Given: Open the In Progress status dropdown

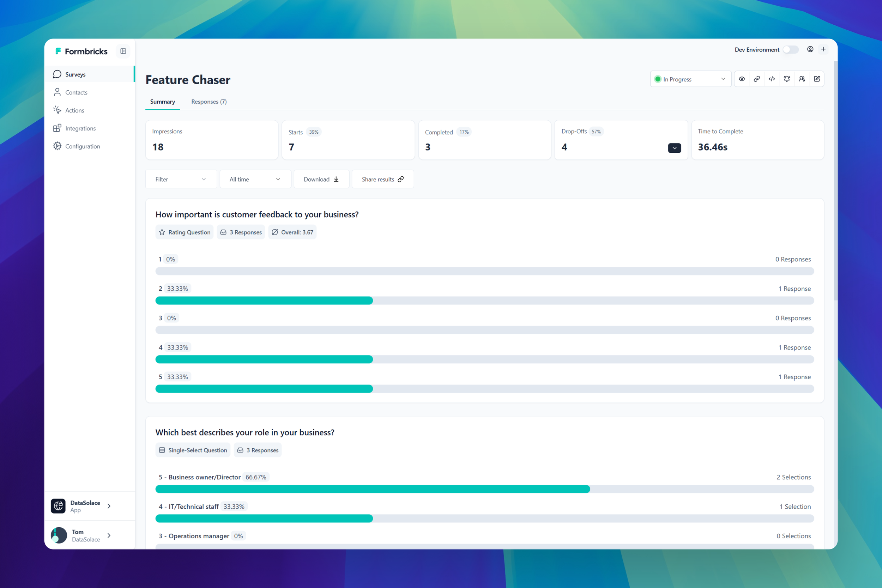Looking at the screenshot, I should tap(690, 79).
